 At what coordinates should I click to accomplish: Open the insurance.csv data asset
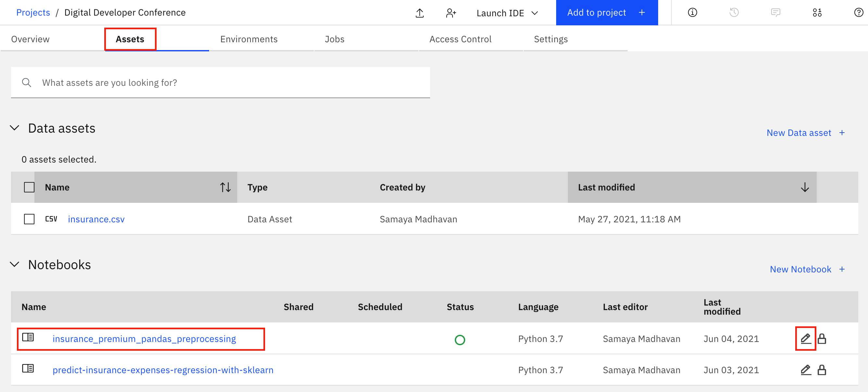click(x=96, y=219)
